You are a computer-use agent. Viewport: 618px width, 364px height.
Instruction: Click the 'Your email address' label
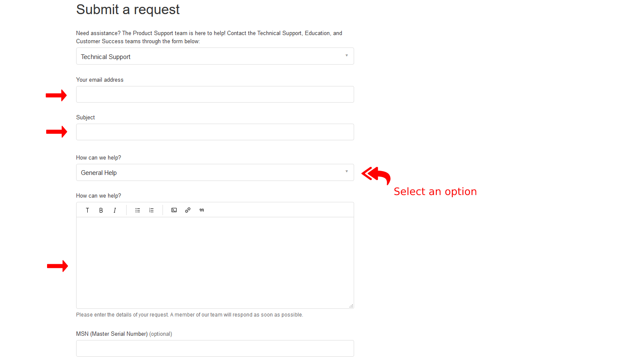coord(100,80)
